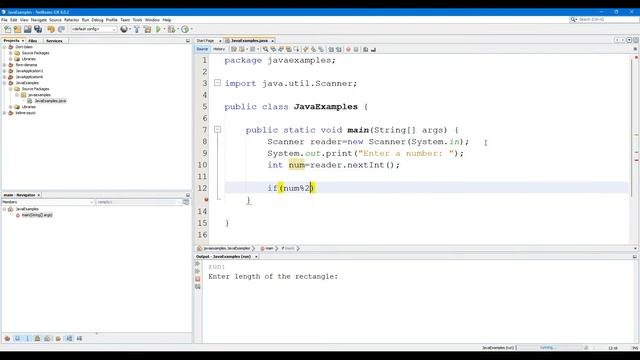
Task: Click the Find Selection magnifier icon in editor toolbar
Action: (x=265, y=49)
